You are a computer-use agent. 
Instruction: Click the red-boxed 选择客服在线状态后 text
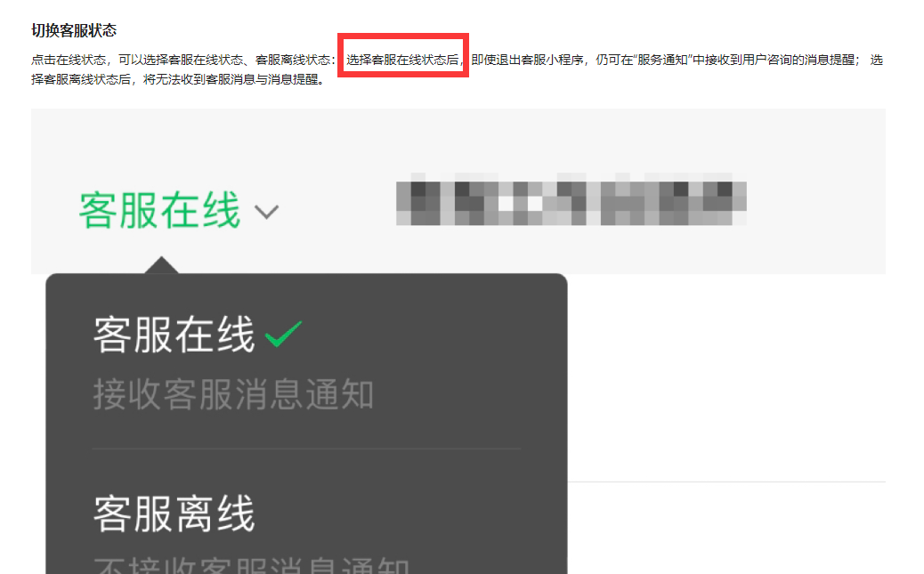coord(402,60)
